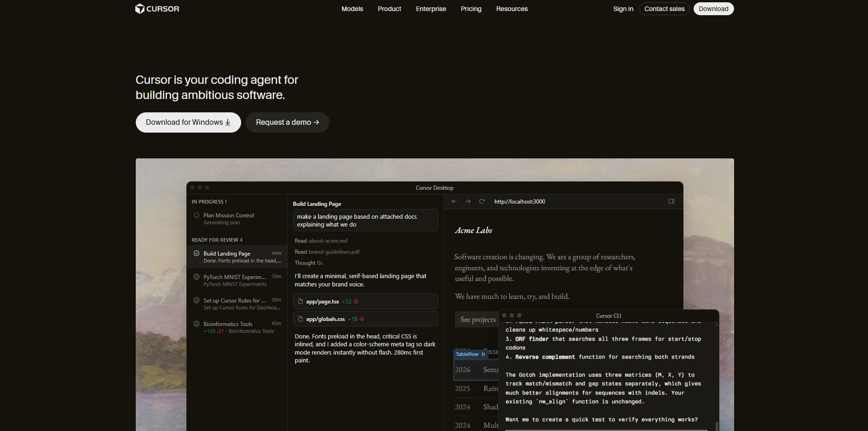Open the Resources menu
Image resolution: width=868 pixels, height=431 pixels.
tap(512, 9)
